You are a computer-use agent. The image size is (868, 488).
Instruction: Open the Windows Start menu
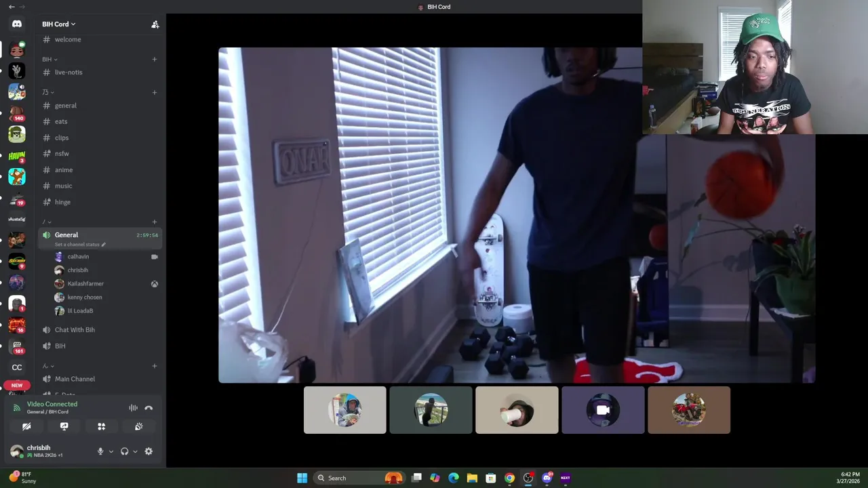point(302,478)
